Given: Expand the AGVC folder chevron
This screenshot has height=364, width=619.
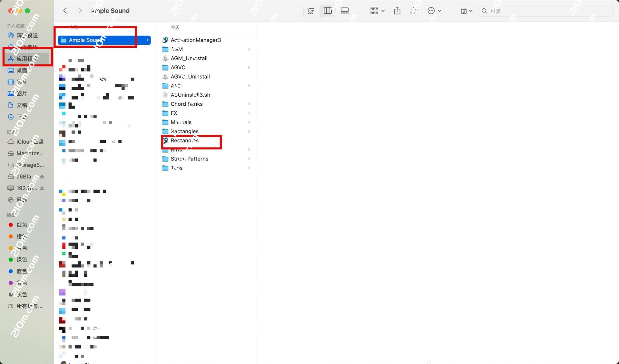Looking at the screenshot, I should pyautogui.click(x=249, y=67).
